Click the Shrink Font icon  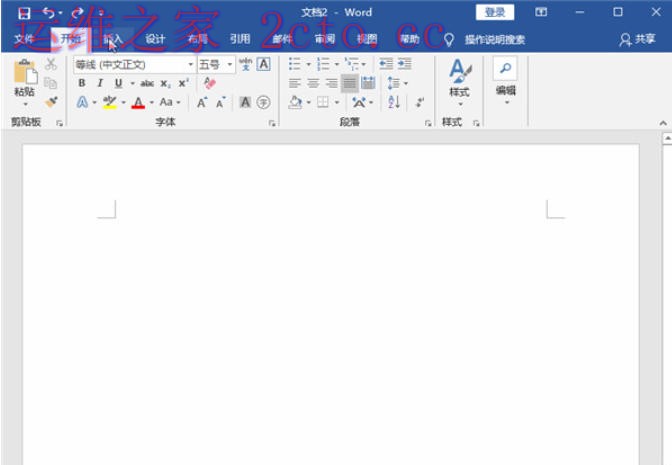[x=221, y=102]
